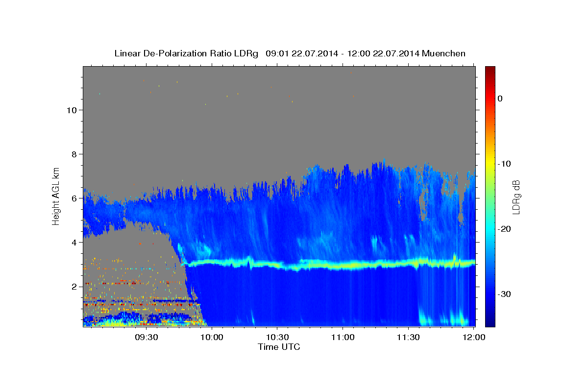The image size is (588, 392).
Task: Click the 09:30 time tick label
Action: (x=147, y=338)
